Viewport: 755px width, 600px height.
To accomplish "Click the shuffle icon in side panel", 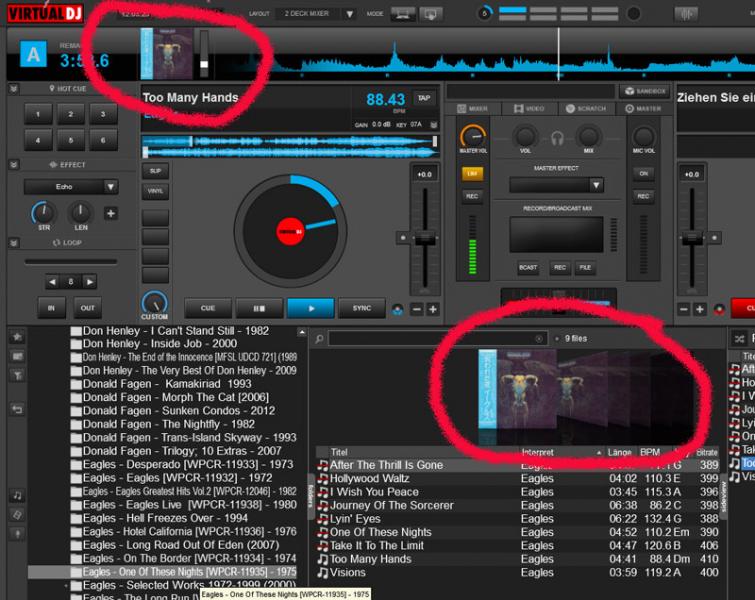I will [x=740, y=339].
